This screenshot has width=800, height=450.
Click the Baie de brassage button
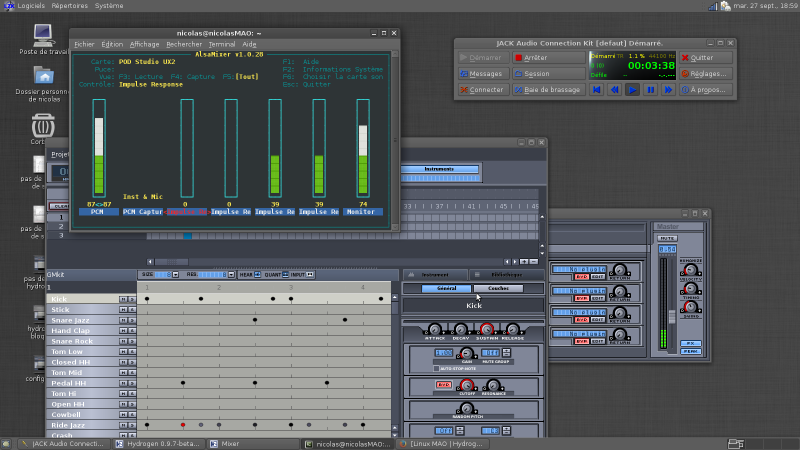(548, 90)
